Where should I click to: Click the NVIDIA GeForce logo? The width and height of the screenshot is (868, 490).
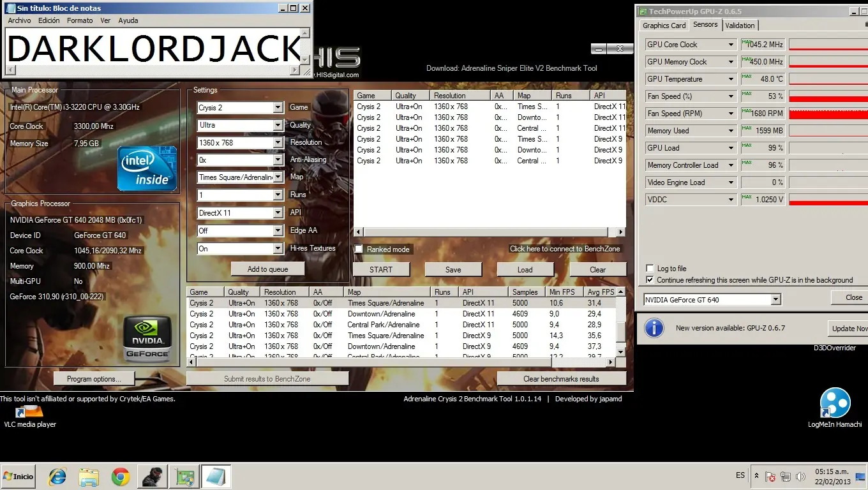[147, 338]
